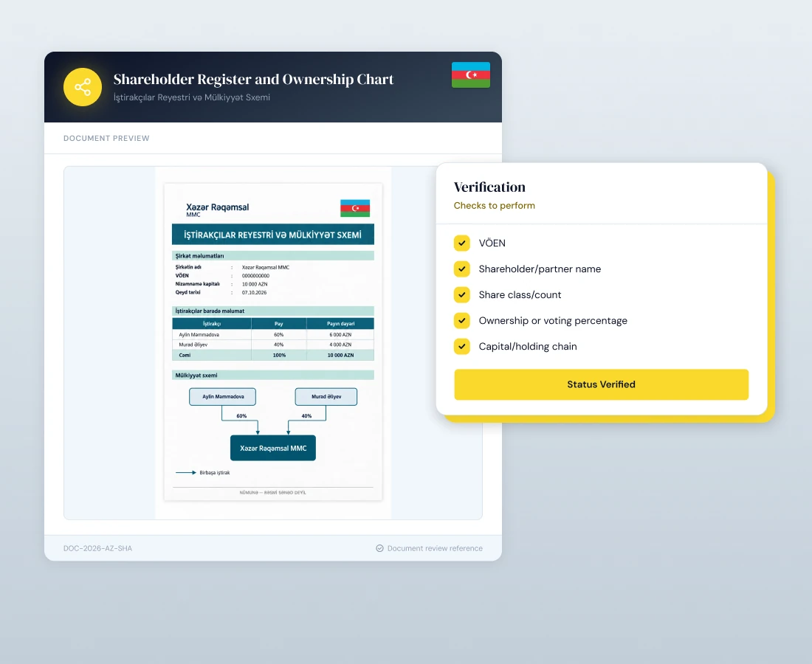The width and height of the screenshot is (812, 664).
Task: Uncheck the Share class/count checkbox
Action: tap(462, 294)
